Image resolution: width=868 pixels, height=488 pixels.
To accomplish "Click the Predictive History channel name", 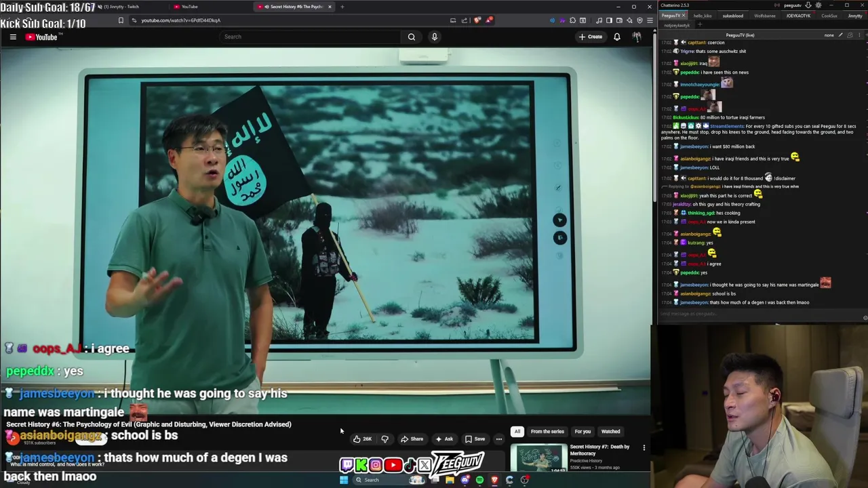I will (x=586, y=461).
